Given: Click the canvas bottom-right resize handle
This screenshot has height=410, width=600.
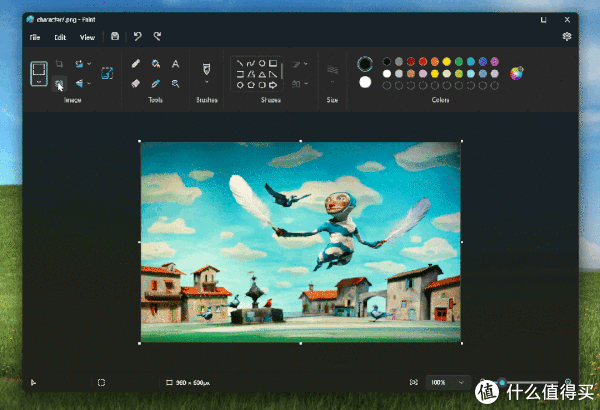Looking at the screenshot, I should (x=462, y=343).
